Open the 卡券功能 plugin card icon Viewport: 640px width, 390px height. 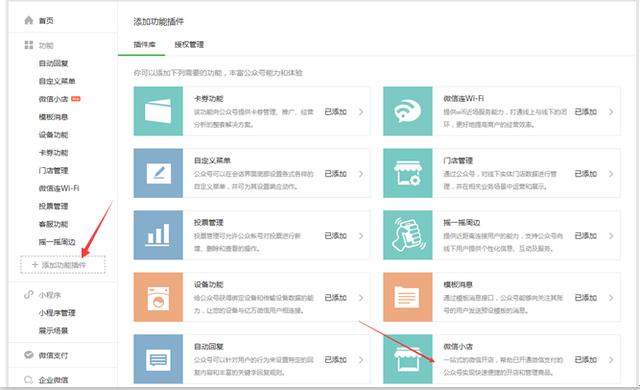click(x=158, y=111)
